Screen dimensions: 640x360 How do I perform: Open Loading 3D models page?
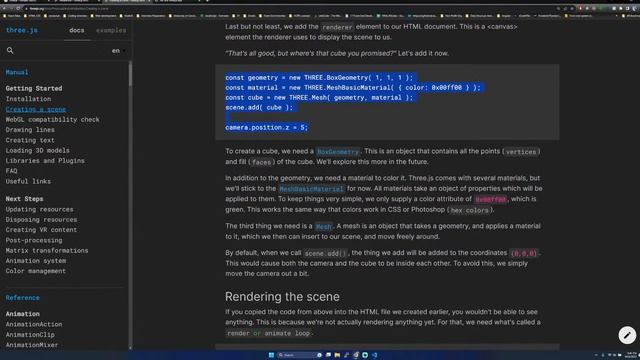click(x=38, y=150)
